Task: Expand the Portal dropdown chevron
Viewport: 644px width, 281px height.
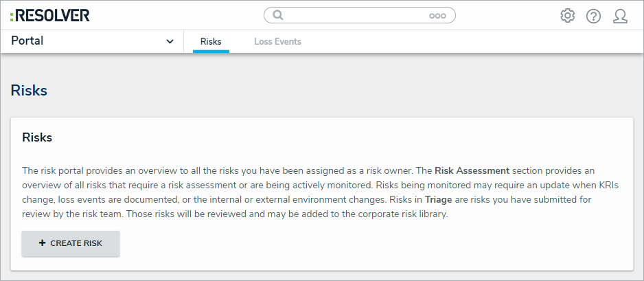Action: click(170, 42)
